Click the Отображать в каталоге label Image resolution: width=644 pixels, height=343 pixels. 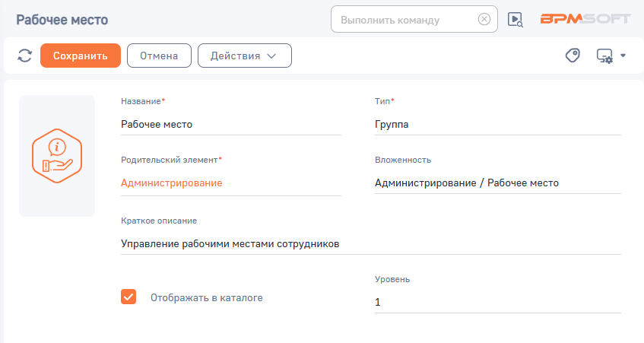[207, 298]
